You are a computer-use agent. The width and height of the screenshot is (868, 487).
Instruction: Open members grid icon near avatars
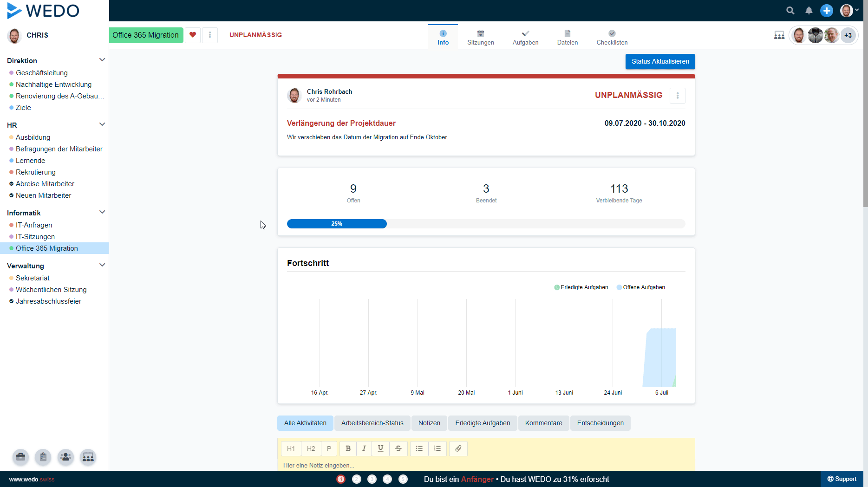(x=779, y=35)
